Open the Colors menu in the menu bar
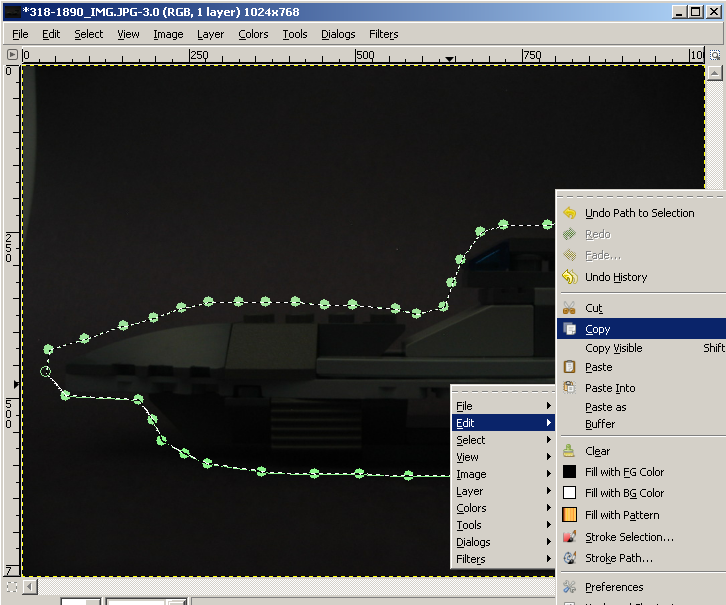The width and height of the screenshot is (726, 605). point(253,34)
